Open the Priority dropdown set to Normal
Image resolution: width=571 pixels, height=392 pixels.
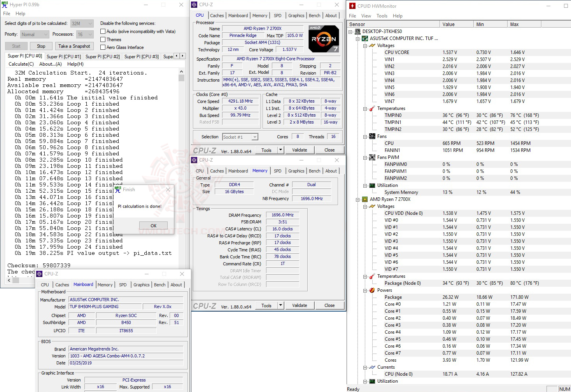click(35, 35)
